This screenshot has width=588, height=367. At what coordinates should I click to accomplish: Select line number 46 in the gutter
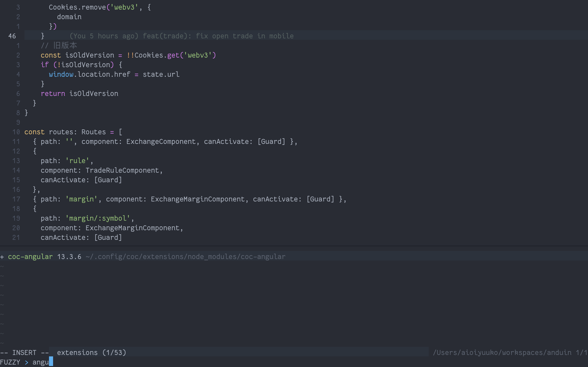[x=12, y=36]
